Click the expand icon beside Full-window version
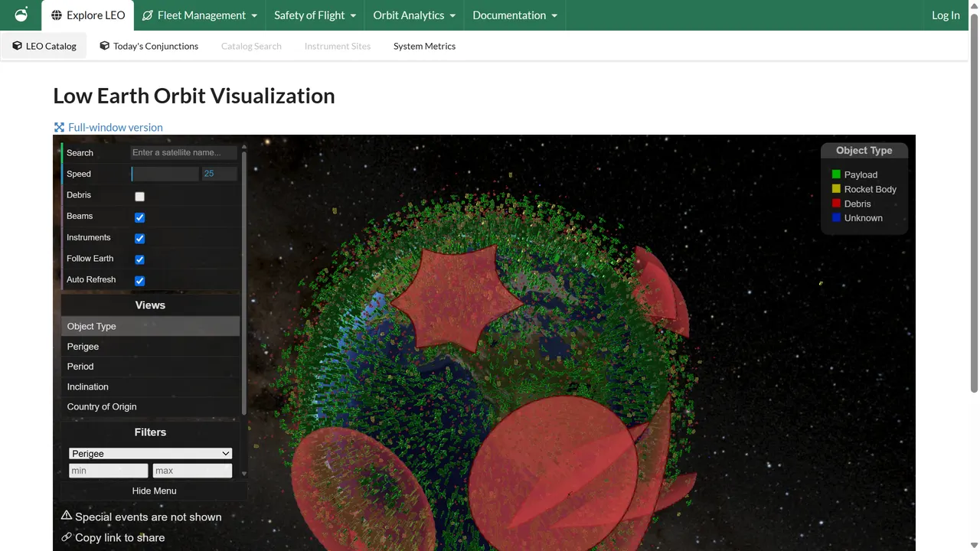 [59, 127]
